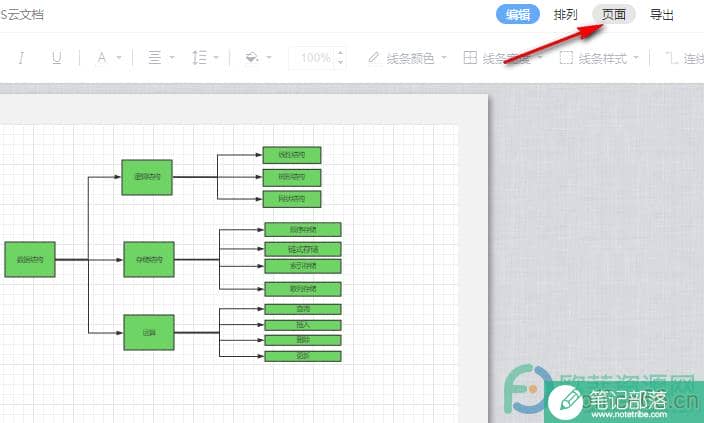The image size is (704, 423).
Task: Open the 页面 tab
Action: tap(613, 15)
